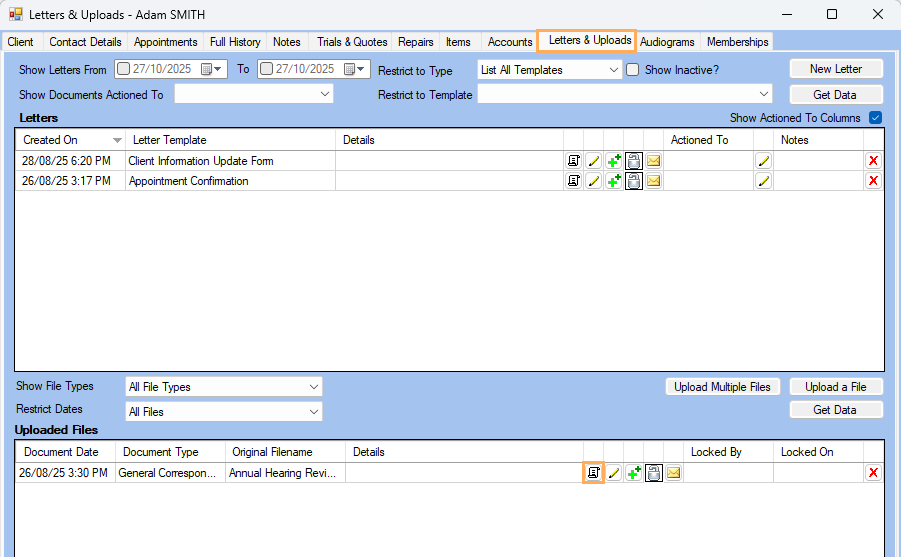Open the Trials & Quotes tab
This screenshot has width=902, height=558.
pos(352,42)
